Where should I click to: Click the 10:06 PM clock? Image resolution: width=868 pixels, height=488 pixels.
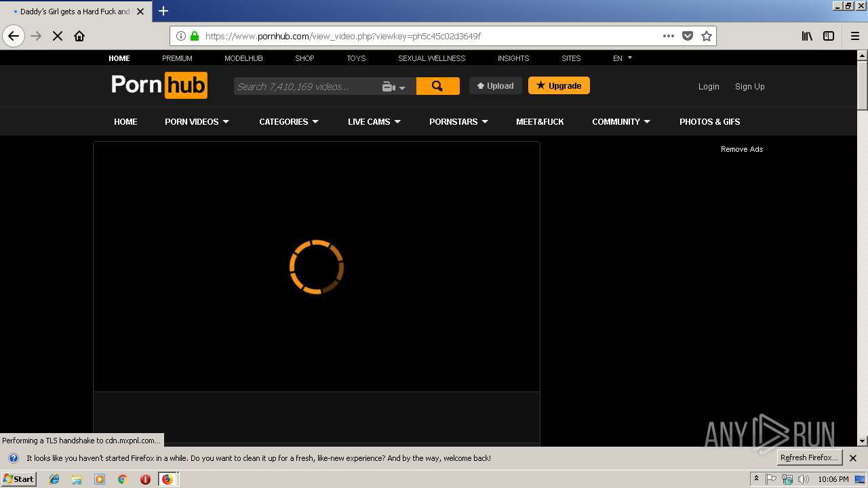pyautogui.click(x=833, y=479)
